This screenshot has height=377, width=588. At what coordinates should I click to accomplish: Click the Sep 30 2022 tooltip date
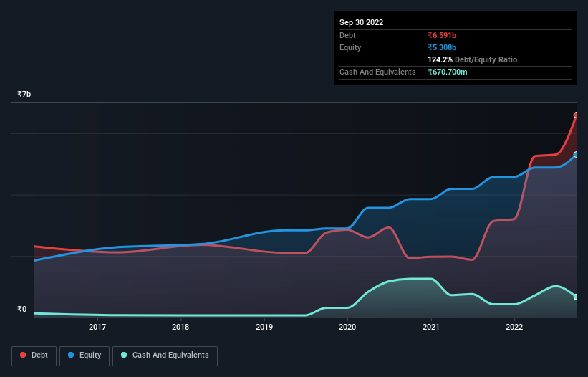[x=361, y=22]
